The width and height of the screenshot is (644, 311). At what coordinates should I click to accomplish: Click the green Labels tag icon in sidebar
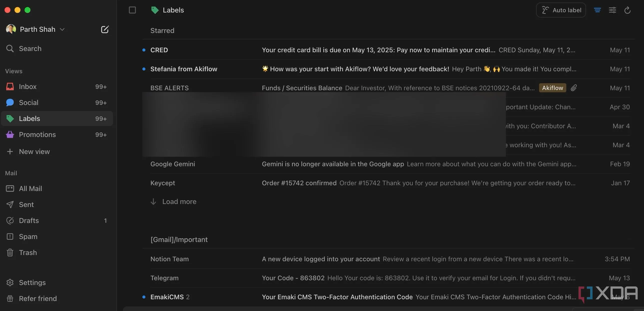point(10,118)
